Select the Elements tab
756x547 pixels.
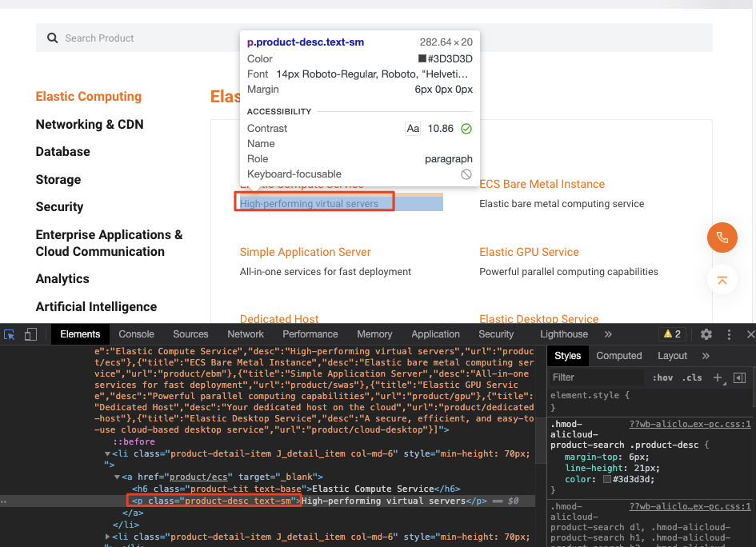point(80,334)
